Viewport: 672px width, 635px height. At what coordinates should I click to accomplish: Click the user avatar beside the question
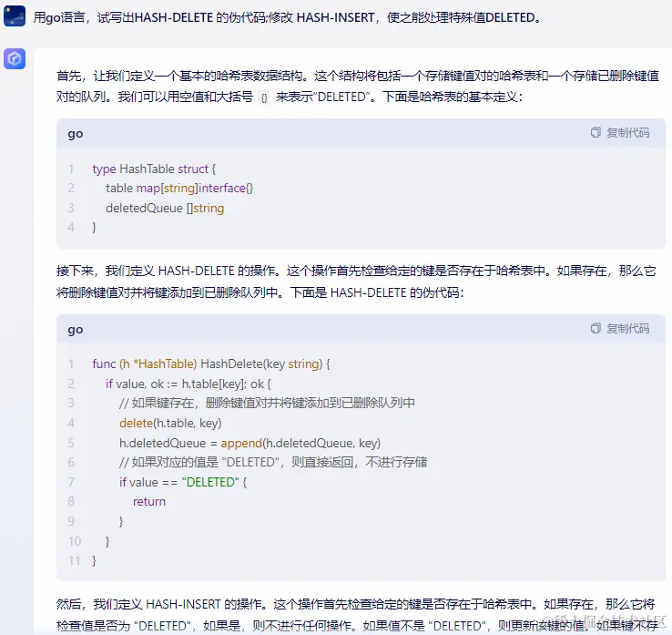[15, 16]
